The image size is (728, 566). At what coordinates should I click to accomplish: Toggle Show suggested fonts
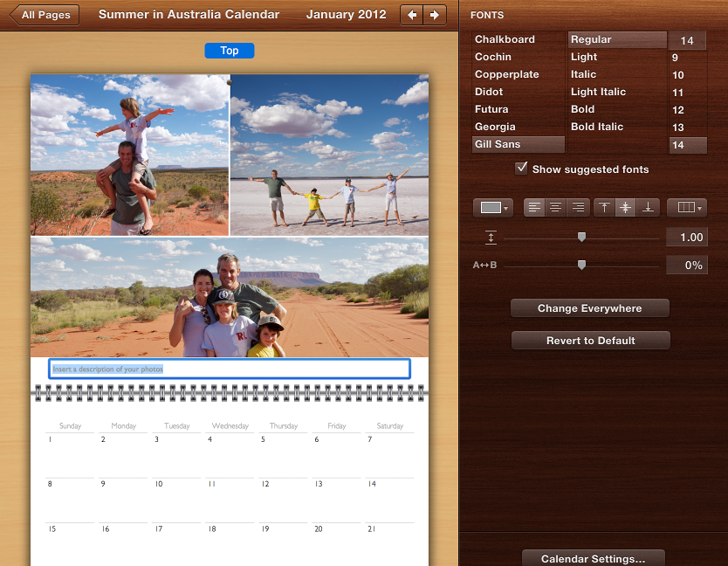pos(521,169)
